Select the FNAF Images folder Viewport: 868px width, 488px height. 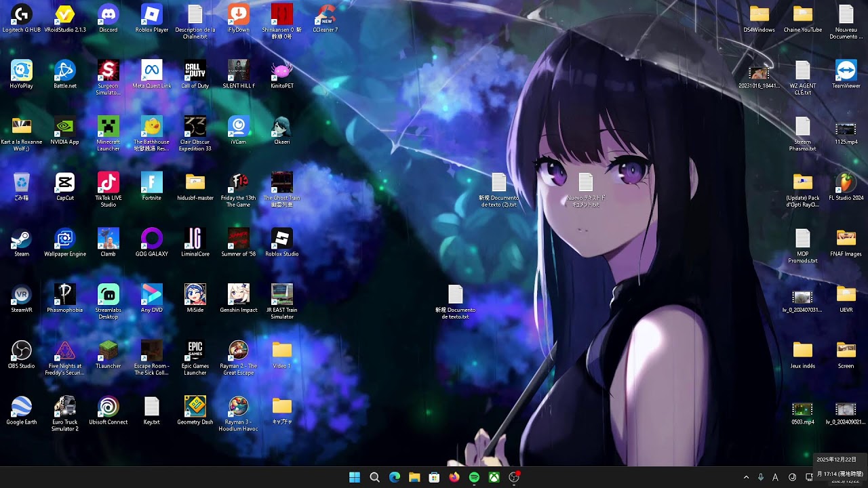[846, 243]
